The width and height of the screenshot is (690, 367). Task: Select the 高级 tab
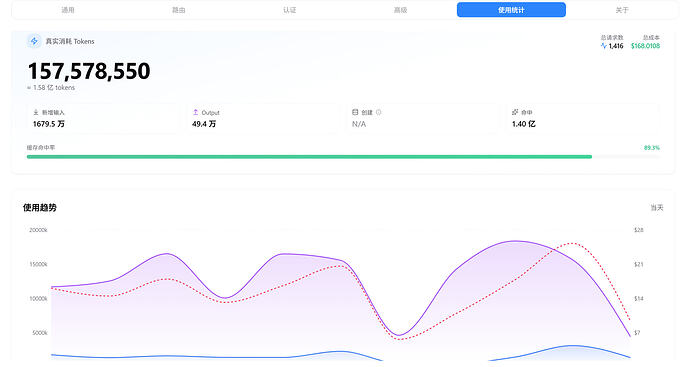coord(400,10)
